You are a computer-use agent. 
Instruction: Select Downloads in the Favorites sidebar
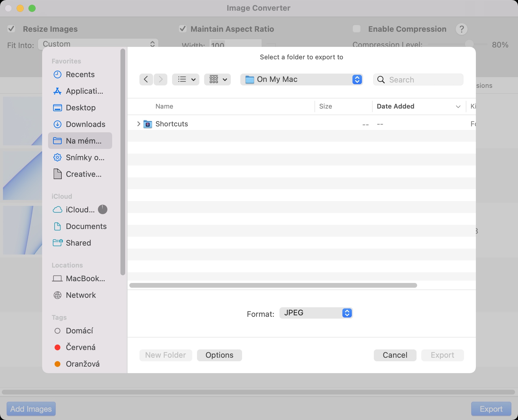pyautogui.click(x=85, y=124)
